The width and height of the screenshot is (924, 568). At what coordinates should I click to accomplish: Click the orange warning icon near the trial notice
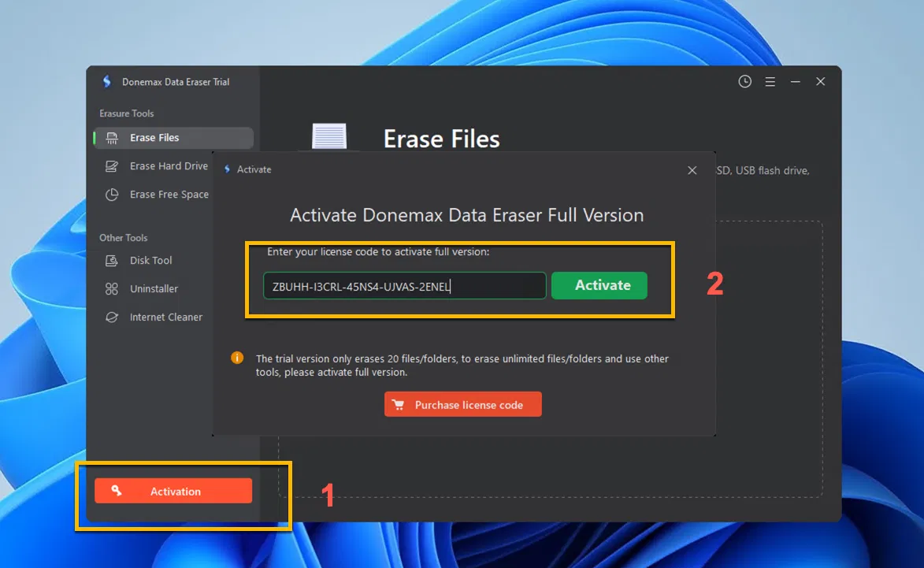pos(236,358)
